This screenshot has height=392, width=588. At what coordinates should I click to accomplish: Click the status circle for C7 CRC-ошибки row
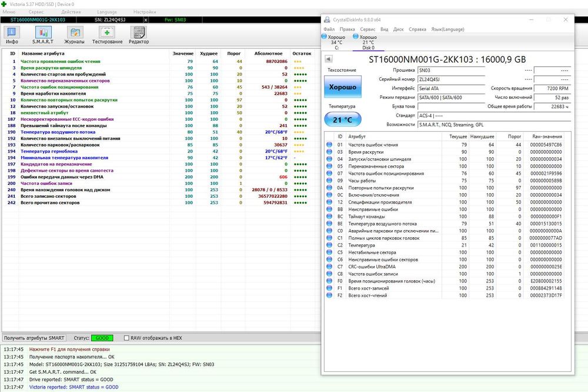click(329, 267)
